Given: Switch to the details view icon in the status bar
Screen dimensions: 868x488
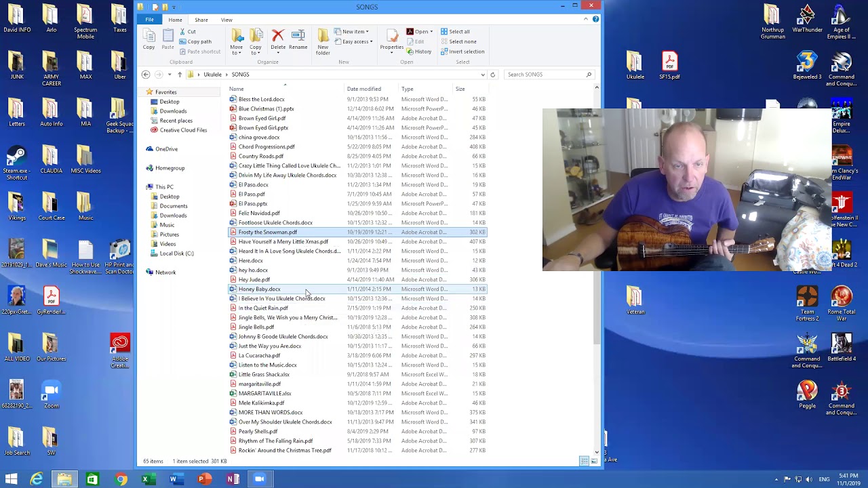Looking at the screenshot, I should point(584,461).
